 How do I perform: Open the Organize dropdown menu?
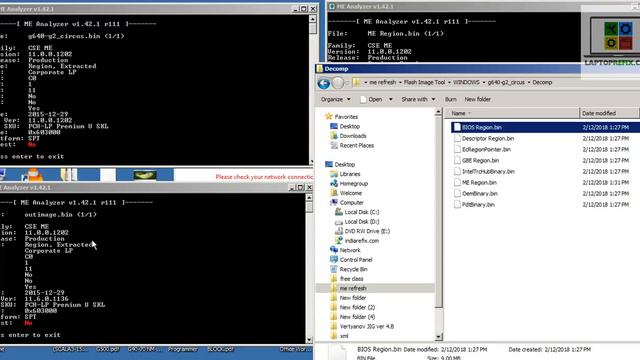336,99
